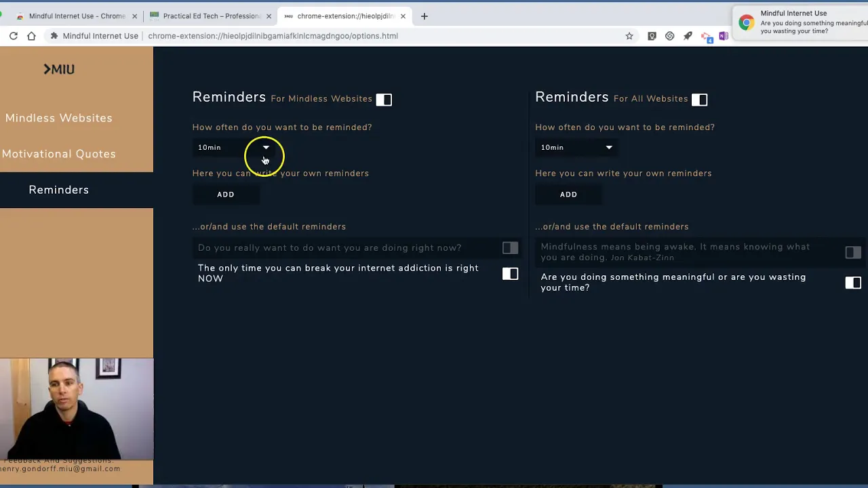The image size is (868, 488).
Task: Enable the Jon Kabat-Zinn mindfulness reminder
Action: click(853, 253)
